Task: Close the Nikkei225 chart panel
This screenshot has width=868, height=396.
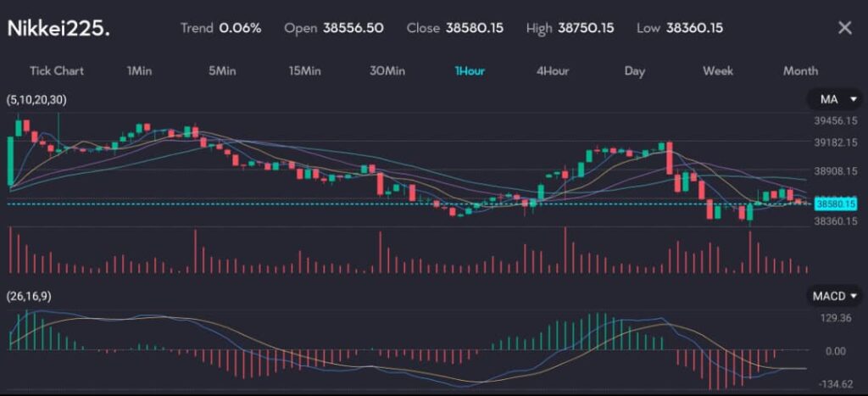Action: click(x=844, y=28)
